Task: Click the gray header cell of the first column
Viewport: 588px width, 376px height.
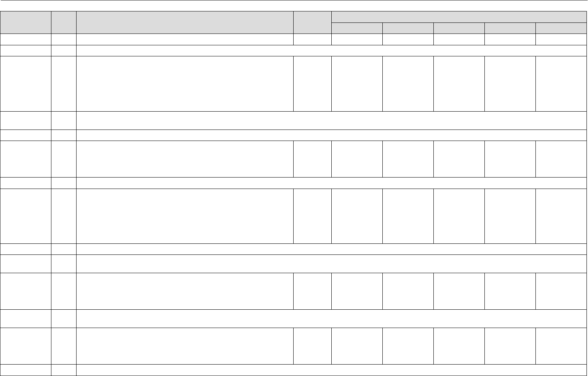Action: pos(26,22)
